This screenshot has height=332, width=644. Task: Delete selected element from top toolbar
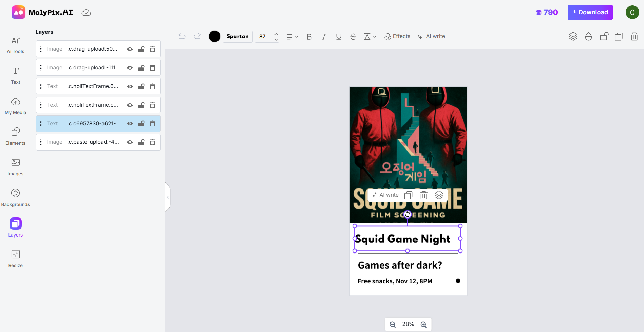634,36
